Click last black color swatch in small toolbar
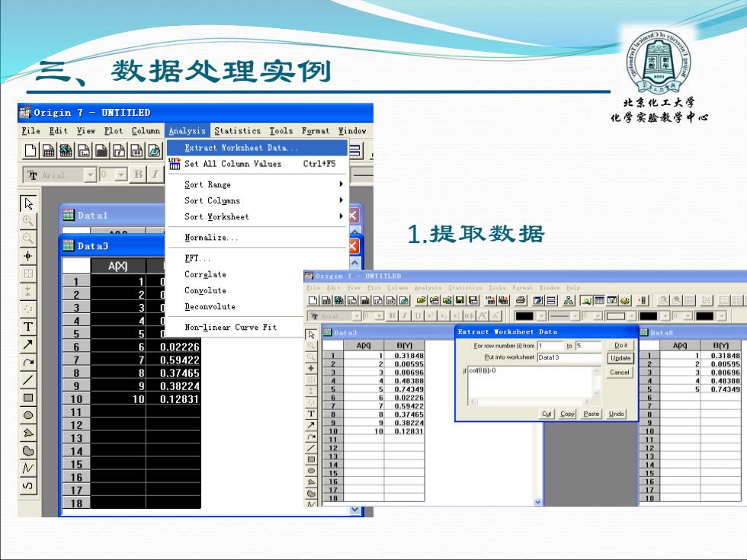This screenshot has height=560, width=747. pyautogui.click(x=704, y=316)
